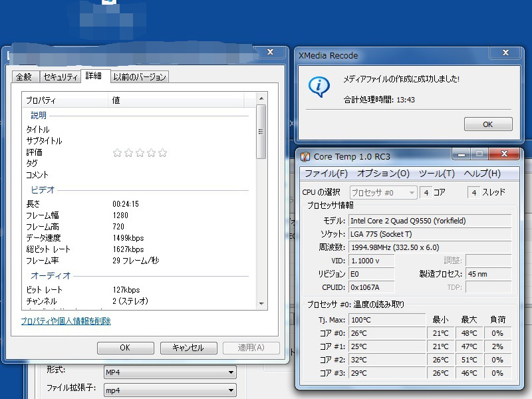
Task: Switch to the 全般 tab
Action: point(25,76)
